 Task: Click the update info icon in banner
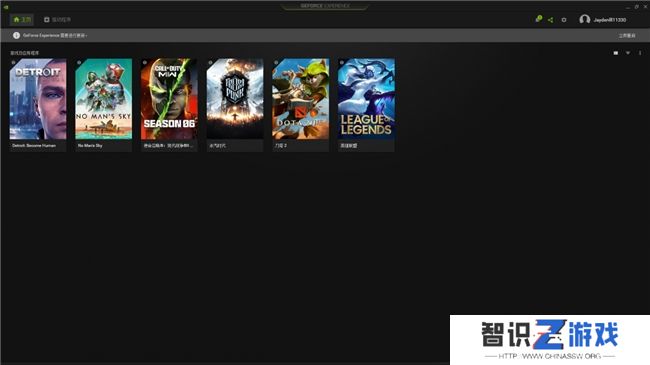pyautogui.click(x=16, y=36)
